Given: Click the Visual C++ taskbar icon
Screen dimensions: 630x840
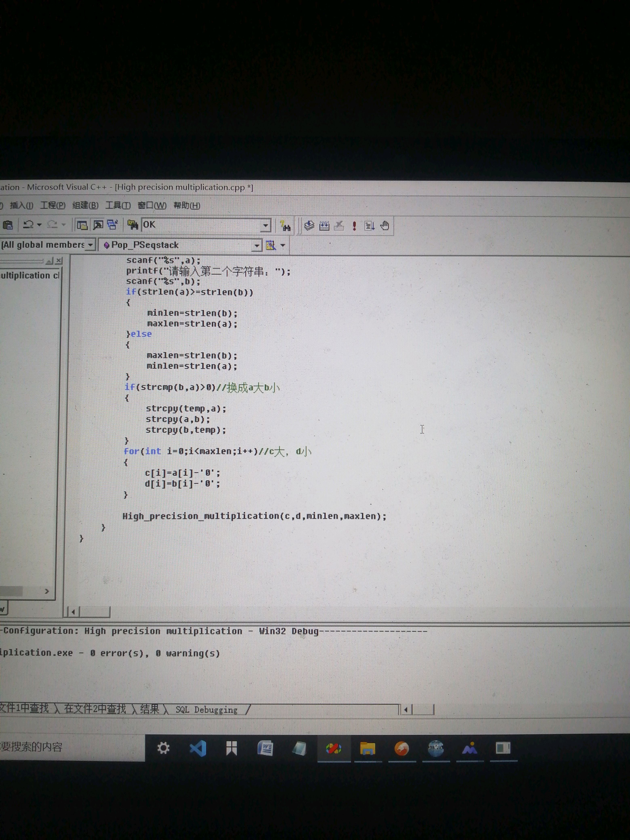Looking at the screenshot, I should pyautogui.click(x=333, y=749).
